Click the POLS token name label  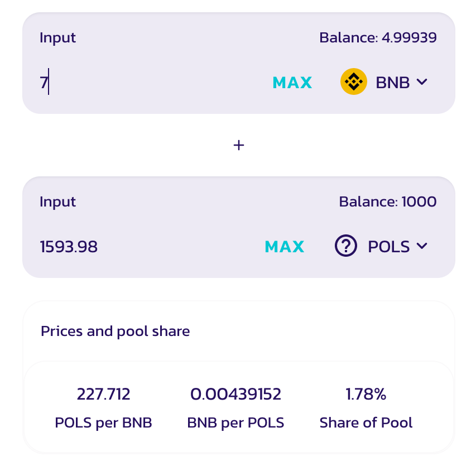[x=389, y=246]
